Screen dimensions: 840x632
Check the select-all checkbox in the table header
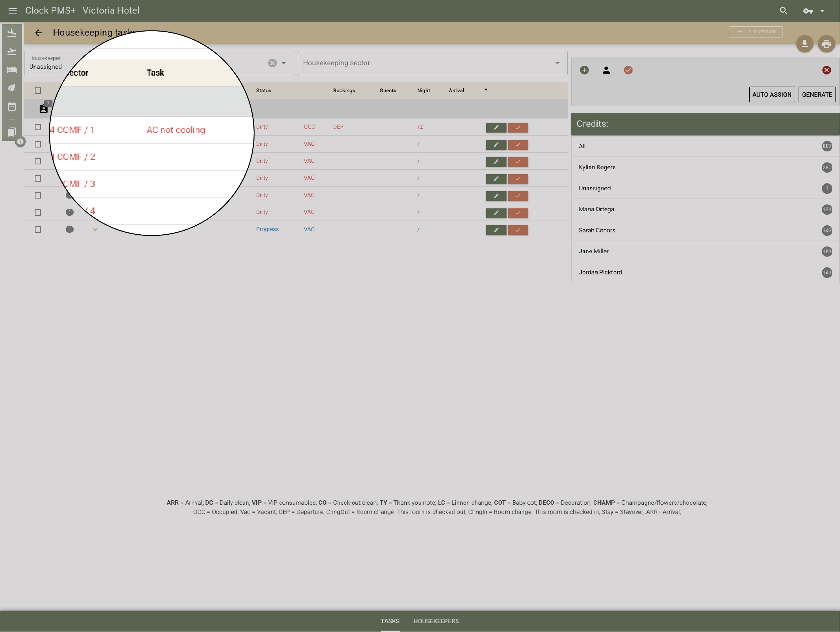pyautogui.click(x=37, y=91)
